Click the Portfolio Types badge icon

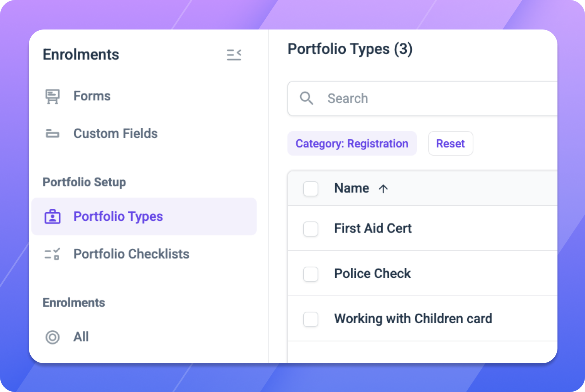click(x=52, y=217)
